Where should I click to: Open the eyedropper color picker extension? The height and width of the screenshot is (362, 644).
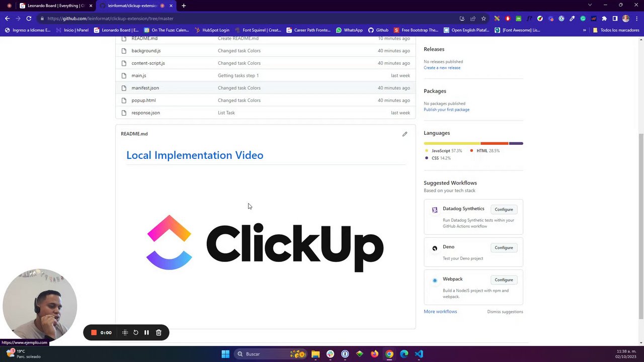[x=572, y=19]
